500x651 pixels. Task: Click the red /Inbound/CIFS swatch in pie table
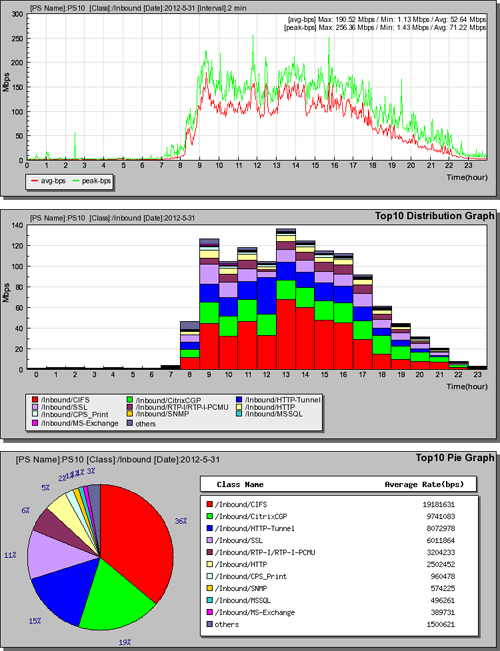click(x=210, y=504)
